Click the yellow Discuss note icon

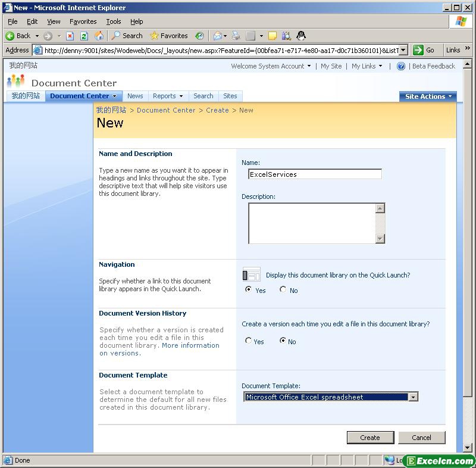click(273, 36)
